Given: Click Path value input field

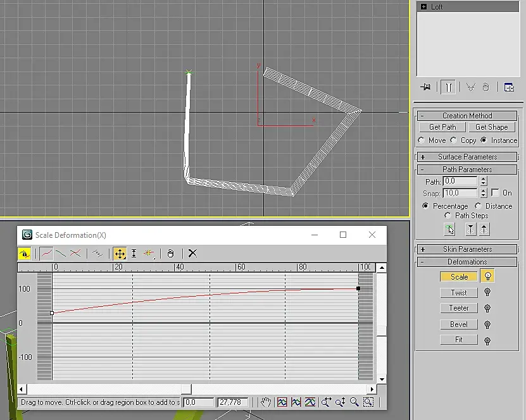Looking at the screenshot, I should coord(460,182).
